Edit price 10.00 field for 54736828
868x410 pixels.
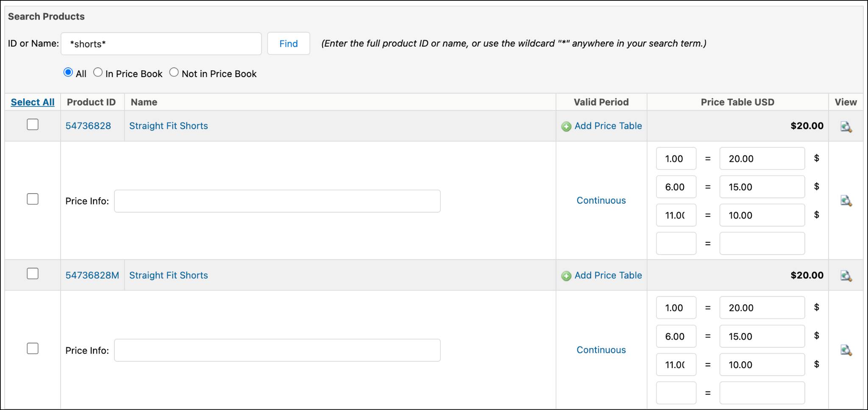pyautogui.click(x=762, y=215)
